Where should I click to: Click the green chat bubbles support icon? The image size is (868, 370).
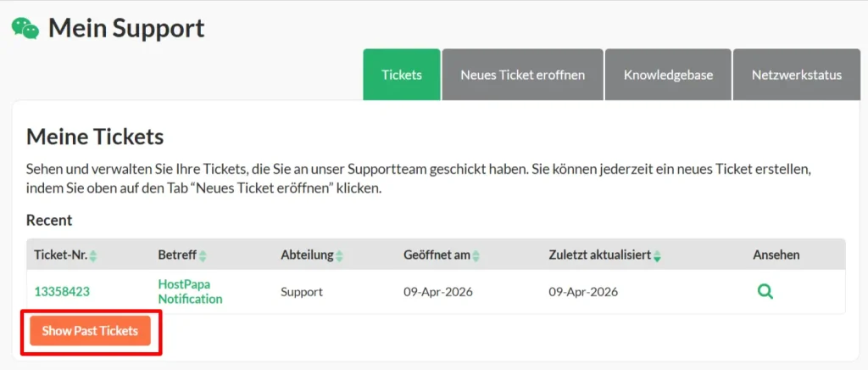point(25,28)
